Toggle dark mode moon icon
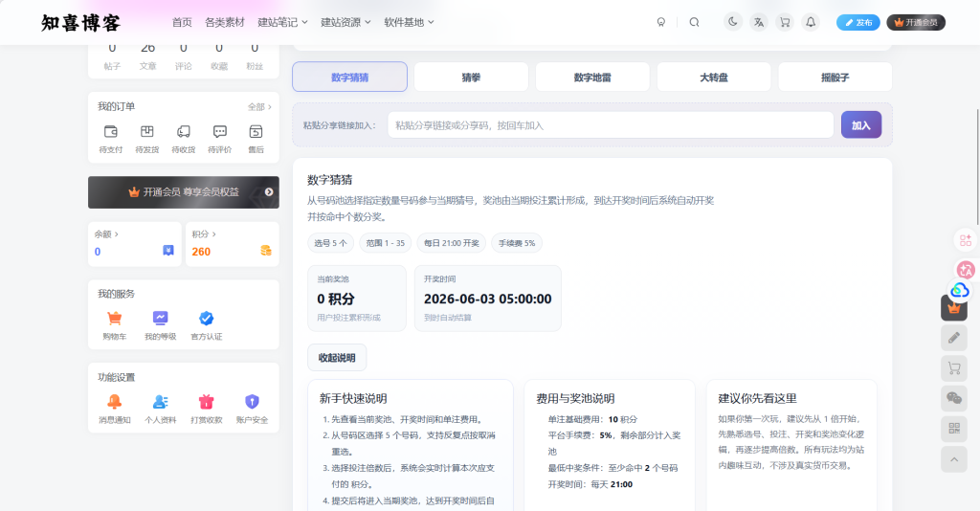 pyautogui.click(x=732, y=23)
